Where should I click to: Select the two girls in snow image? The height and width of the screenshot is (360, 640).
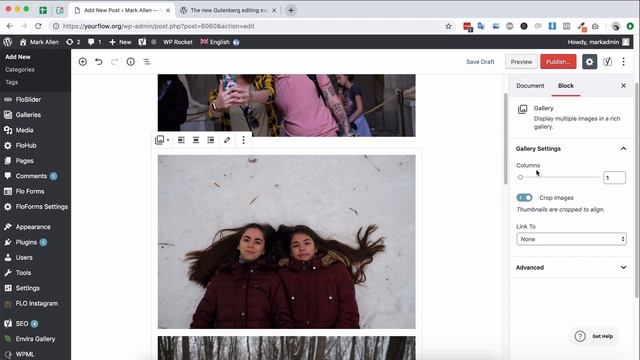287,242
